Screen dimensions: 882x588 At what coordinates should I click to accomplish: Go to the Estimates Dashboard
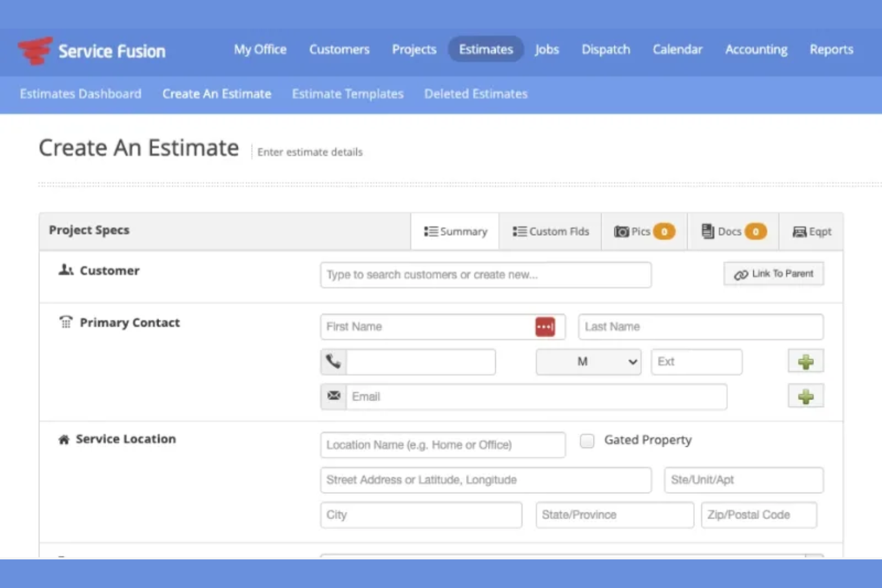point(80,94)
